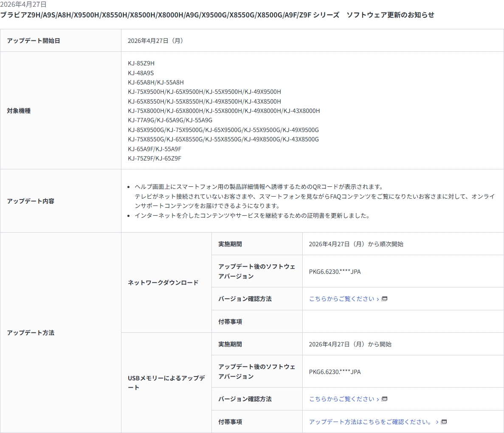Open the アップデート方法はこちら link
The height and width of the screenshot is (433, 504).
pos(370,422)
